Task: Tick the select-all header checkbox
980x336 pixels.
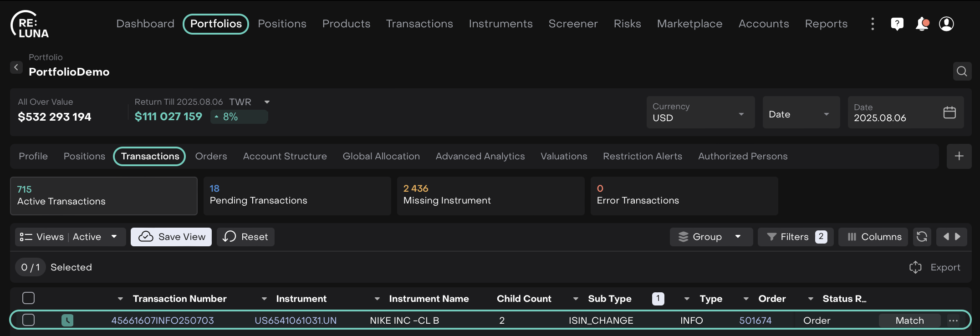Action: pyautogui.click(x=29, y=298)
